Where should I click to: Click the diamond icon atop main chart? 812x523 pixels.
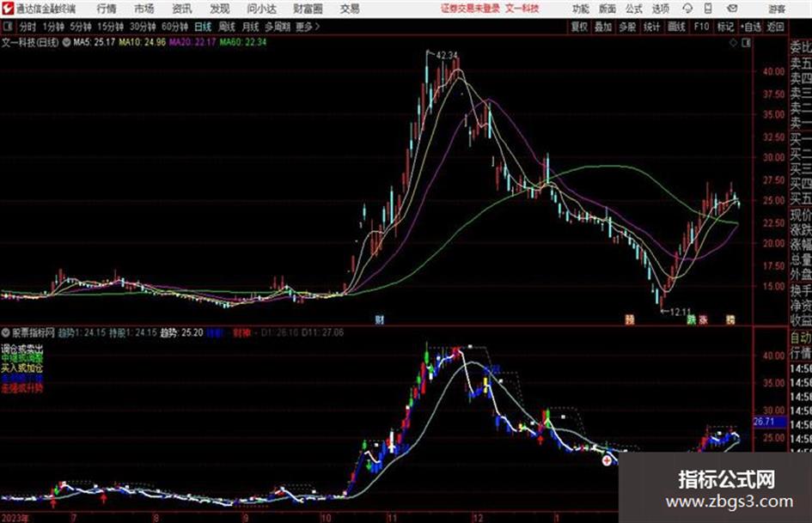coord(733,43)
